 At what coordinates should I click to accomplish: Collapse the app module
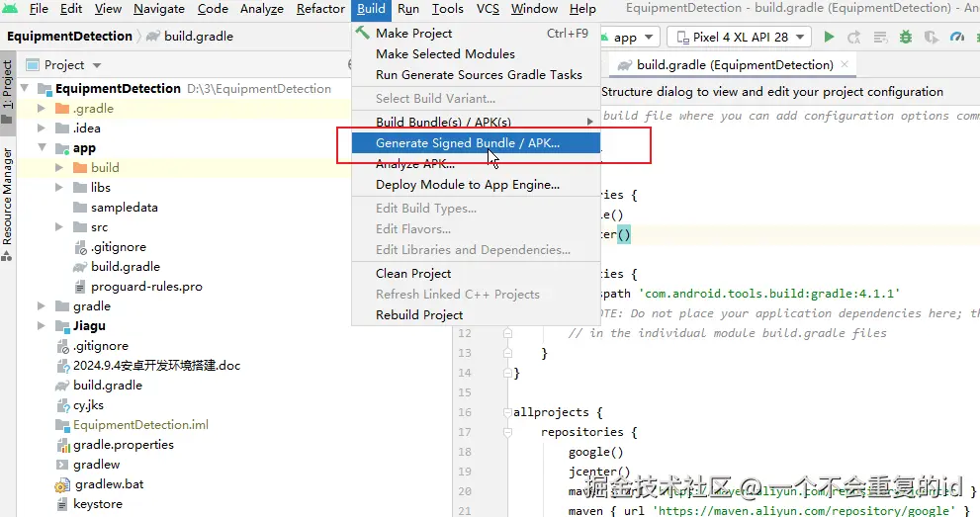[x=42, y=148]
